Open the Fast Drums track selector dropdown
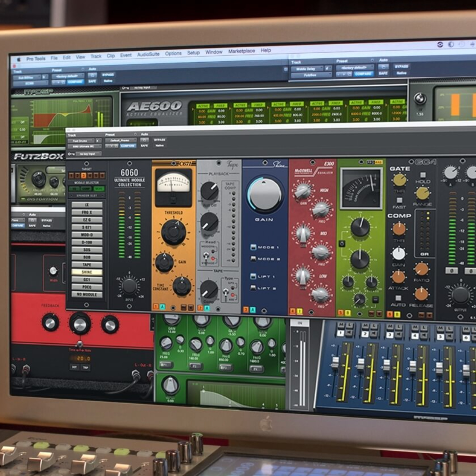The image size is (476, 476). pos(81,141)
